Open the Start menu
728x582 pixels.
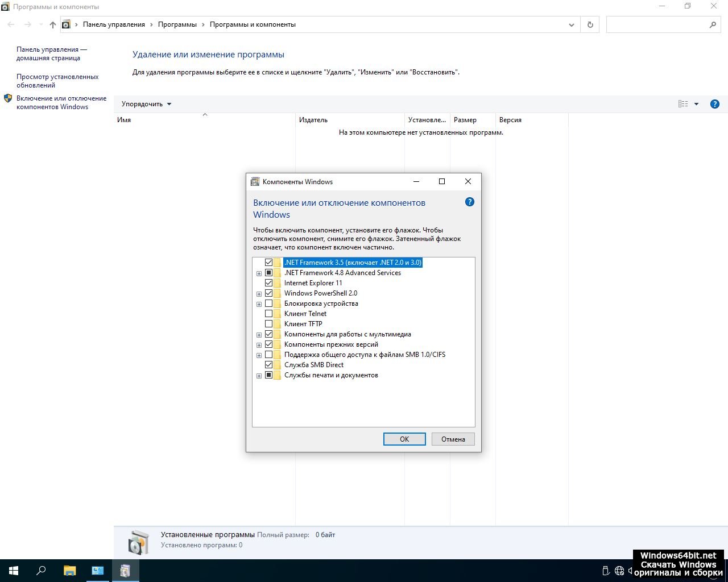(14, 571)
